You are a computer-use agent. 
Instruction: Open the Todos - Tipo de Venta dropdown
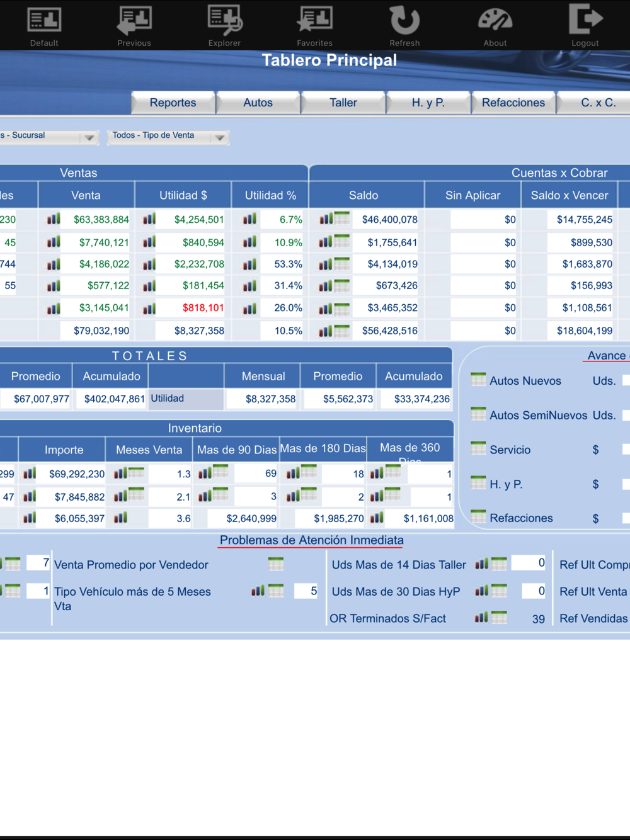point(168,137)
